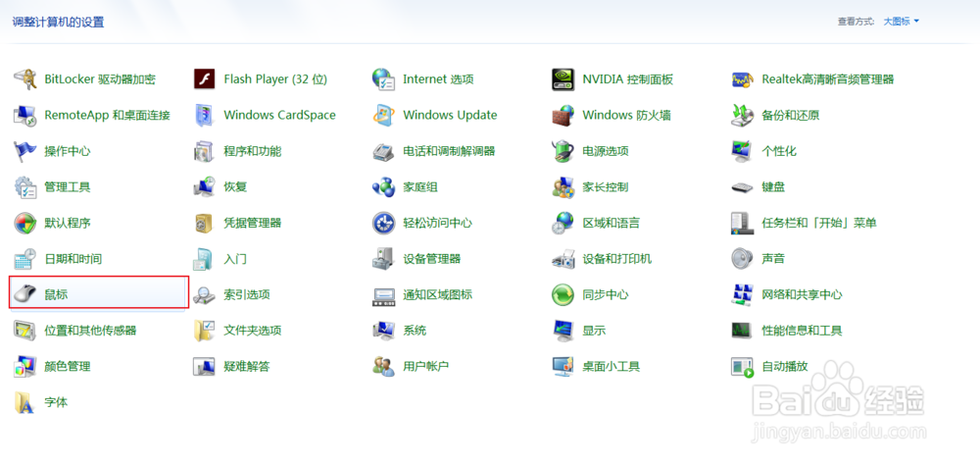
Task: Click the 索引选项 link
Action: (247, 294)
